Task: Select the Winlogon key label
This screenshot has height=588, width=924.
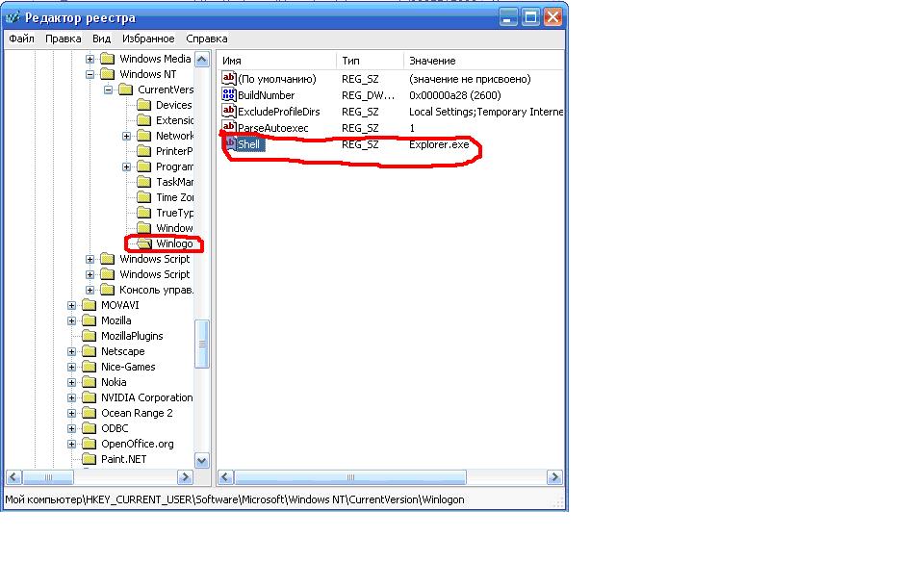Action: [174, 243]
